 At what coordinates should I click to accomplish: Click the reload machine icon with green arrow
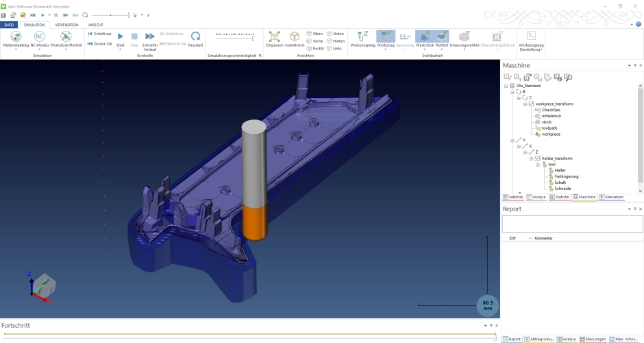tap(528, 77)
